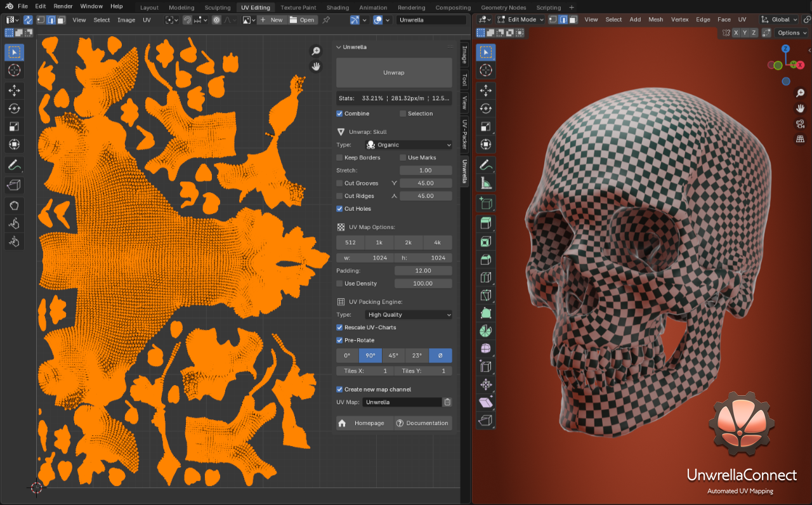Viewport: 812px width, 505px height.
Task: Select the Rotate tool in UV editor
Action: pos(14,108)
